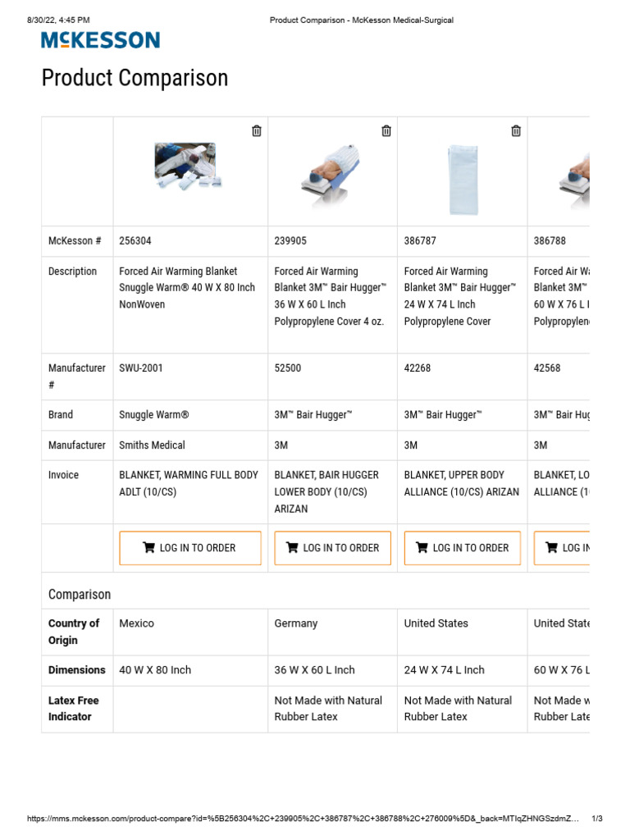Open Bair Hugger 36 W X 60 L description
630x840 pixels.
click(329, 296)
